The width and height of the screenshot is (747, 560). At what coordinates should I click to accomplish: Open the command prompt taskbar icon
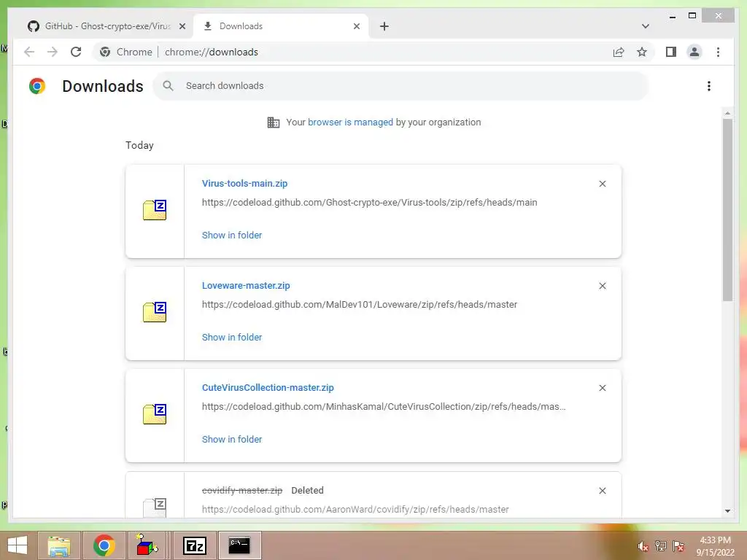pos(239,545)
